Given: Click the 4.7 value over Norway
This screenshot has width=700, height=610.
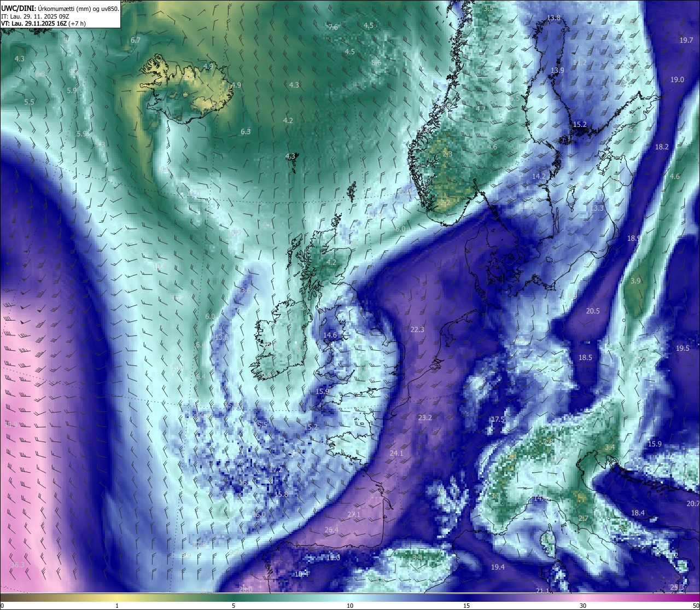Looking at the screenshot, I should (481, 109).
